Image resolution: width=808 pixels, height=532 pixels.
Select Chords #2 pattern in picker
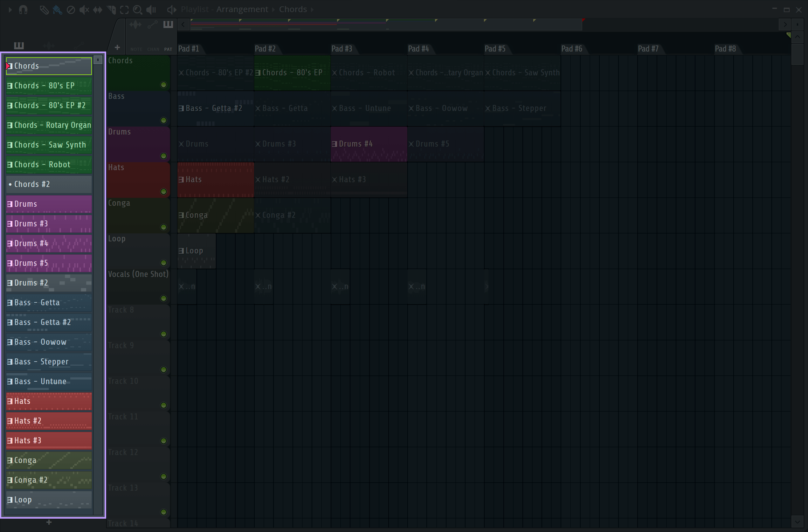(49, 184)
